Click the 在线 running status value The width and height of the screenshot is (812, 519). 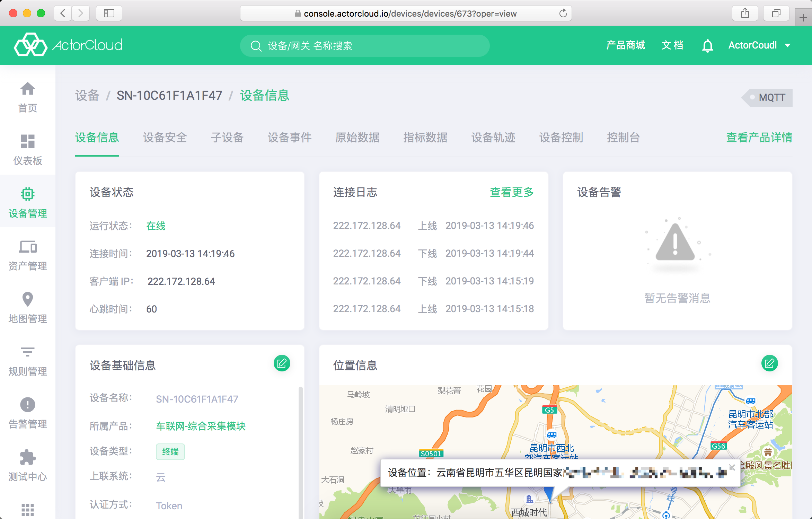[156, 226]
